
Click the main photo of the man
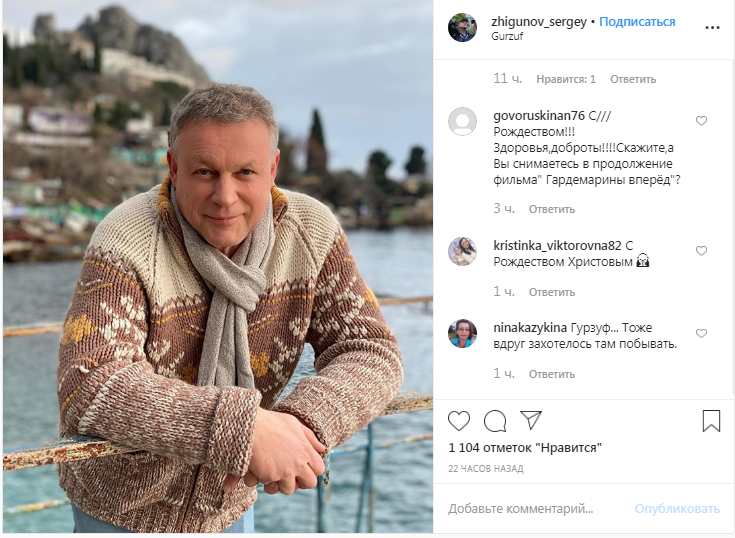tap(218, 267)
